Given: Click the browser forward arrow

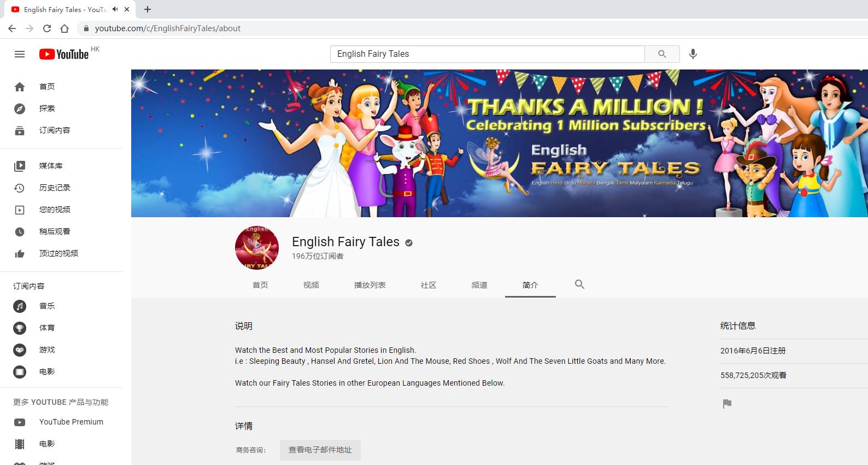Looking at the screenshot, I should (30, 28).
